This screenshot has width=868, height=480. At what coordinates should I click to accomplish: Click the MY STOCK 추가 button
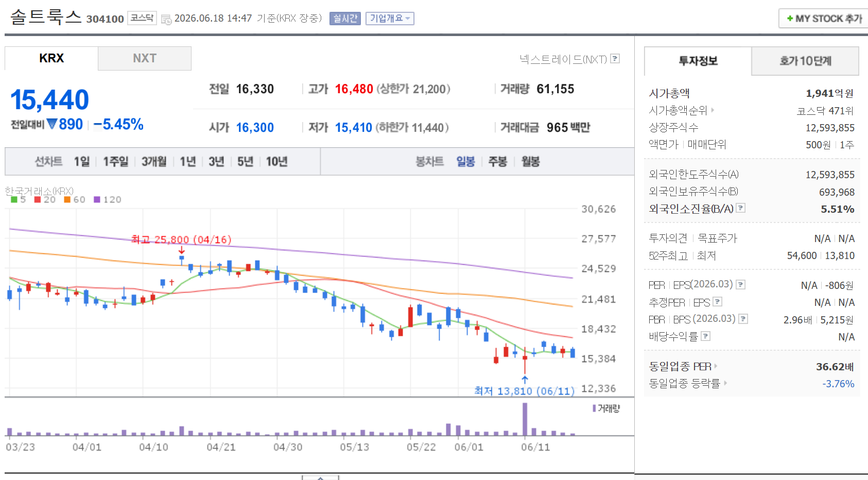pos(823,19)
